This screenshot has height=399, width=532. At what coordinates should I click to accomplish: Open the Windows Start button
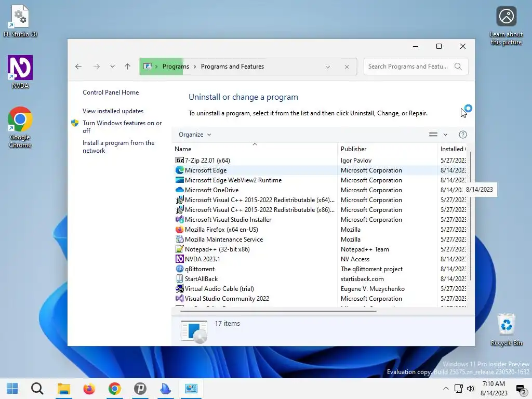(12, 389)
